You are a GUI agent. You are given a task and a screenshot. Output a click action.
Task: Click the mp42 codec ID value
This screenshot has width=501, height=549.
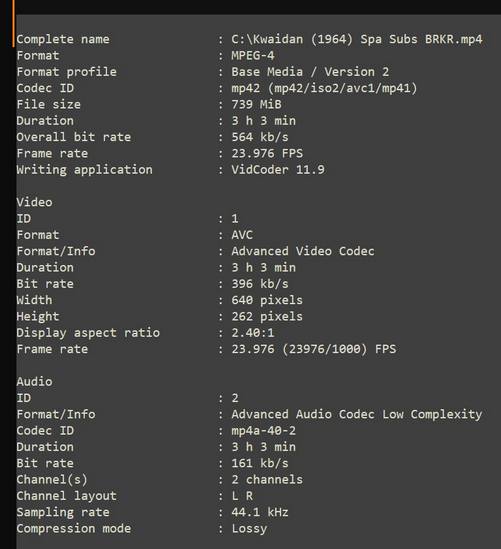[x=324, y=88]
